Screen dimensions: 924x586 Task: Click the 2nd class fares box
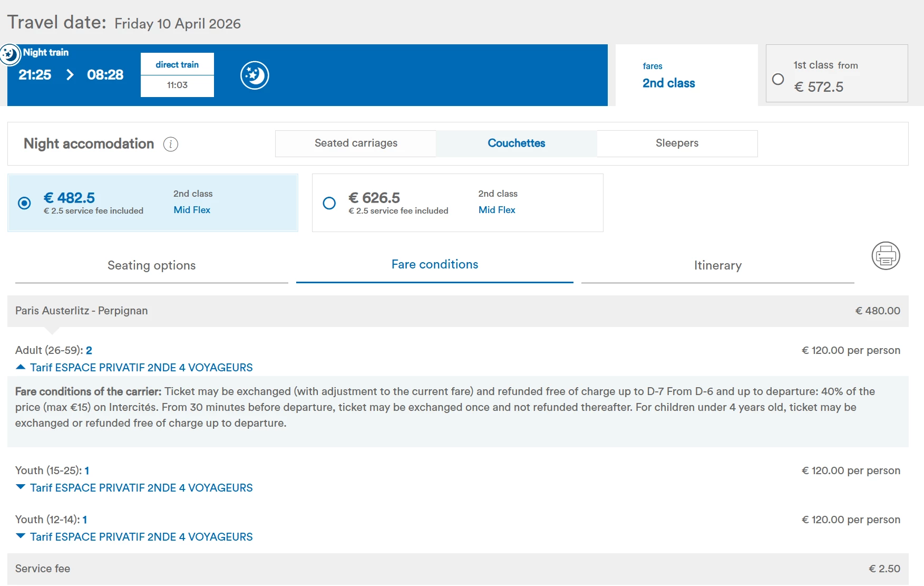point(686,75)
